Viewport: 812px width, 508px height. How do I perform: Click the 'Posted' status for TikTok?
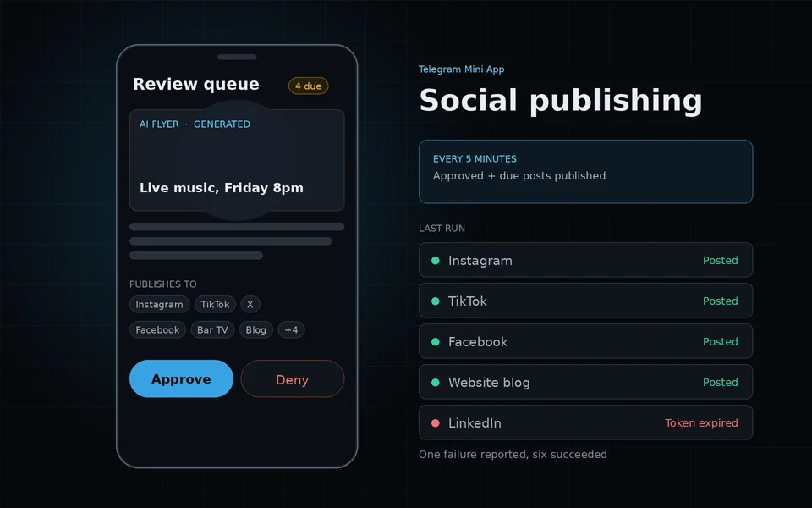click(x=721, y=301)
